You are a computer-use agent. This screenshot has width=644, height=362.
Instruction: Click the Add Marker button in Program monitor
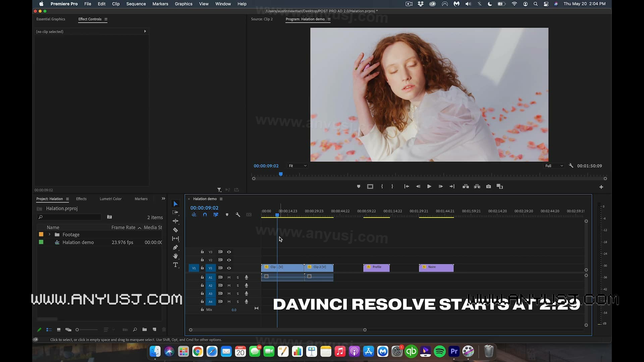pos(359,186)
